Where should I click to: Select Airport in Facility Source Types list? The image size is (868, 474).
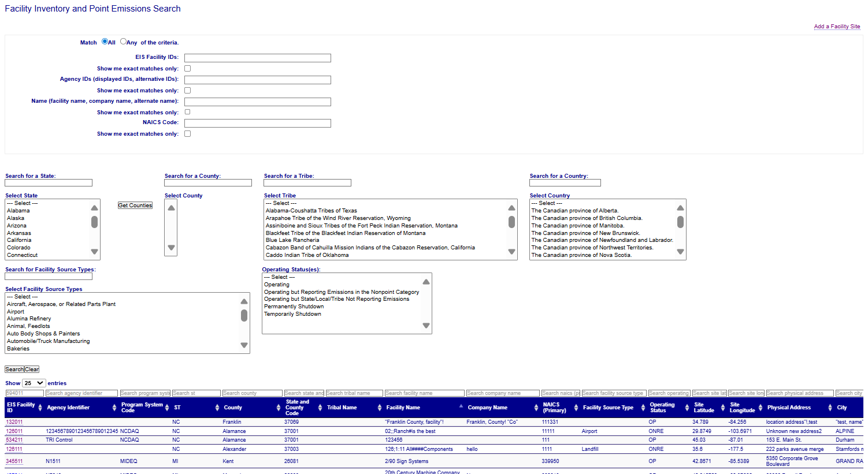[x=16, y=312]
